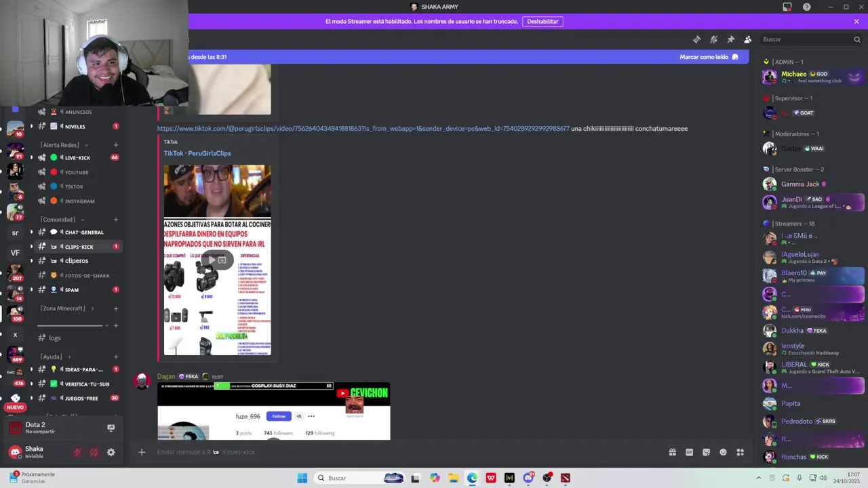Click the Dota 2 stream screen icon

(x=111, y=428)
